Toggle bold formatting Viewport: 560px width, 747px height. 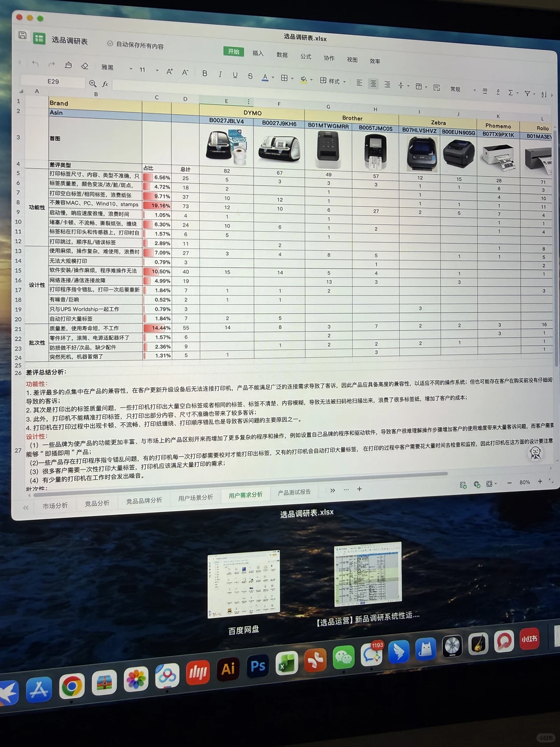coord(205,74)
